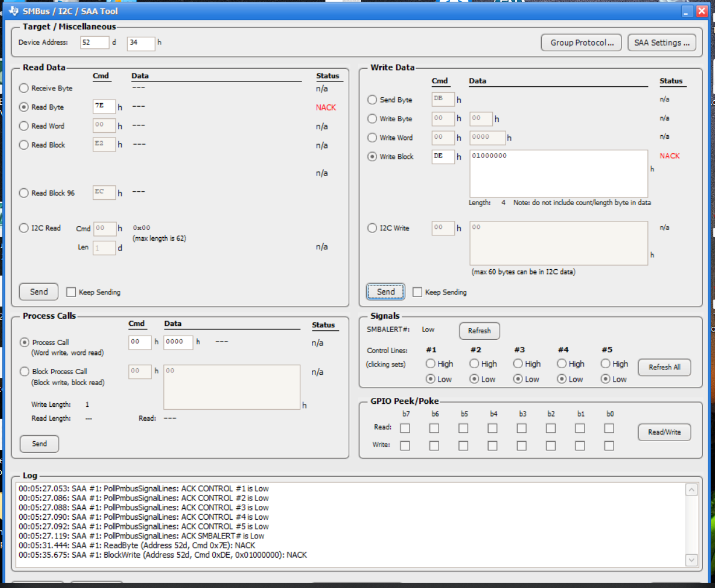Click the TI logo icon in title bar
715x588 pixels.
[15, 10]
